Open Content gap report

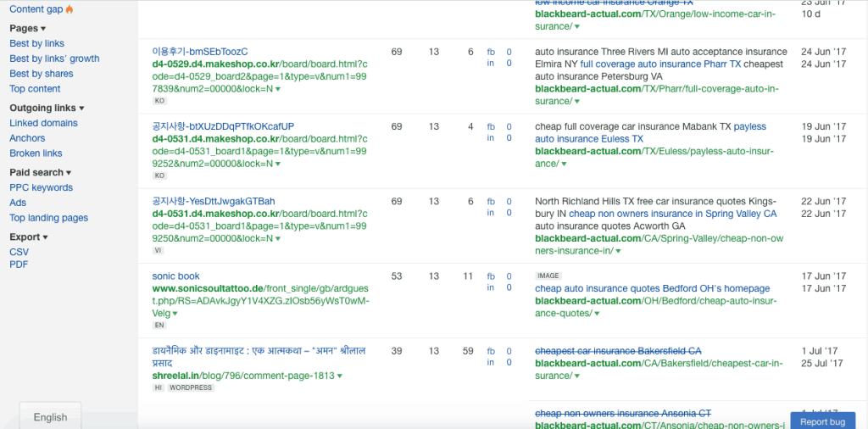[x=36, y=8]
